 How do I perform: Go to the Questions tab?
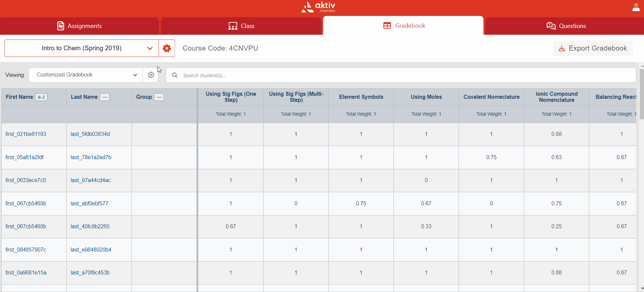(566, 26)
